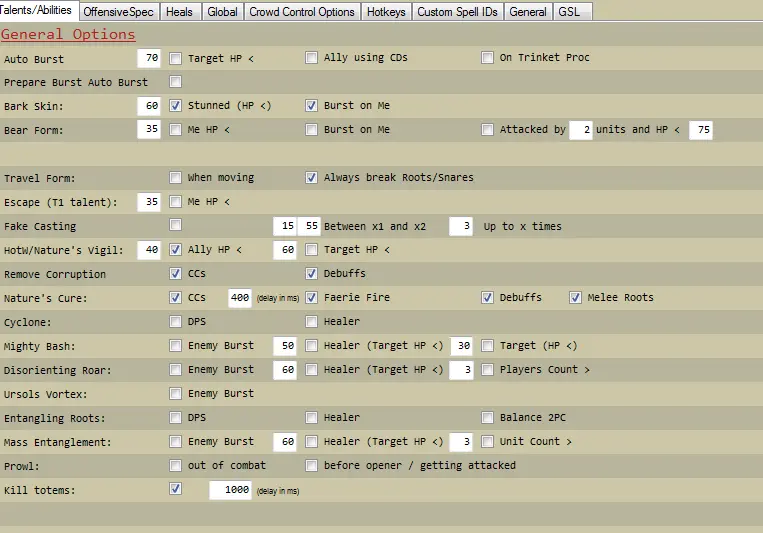
Task: Enable Travel Form When moving option
Action: [x=176, y=178]
